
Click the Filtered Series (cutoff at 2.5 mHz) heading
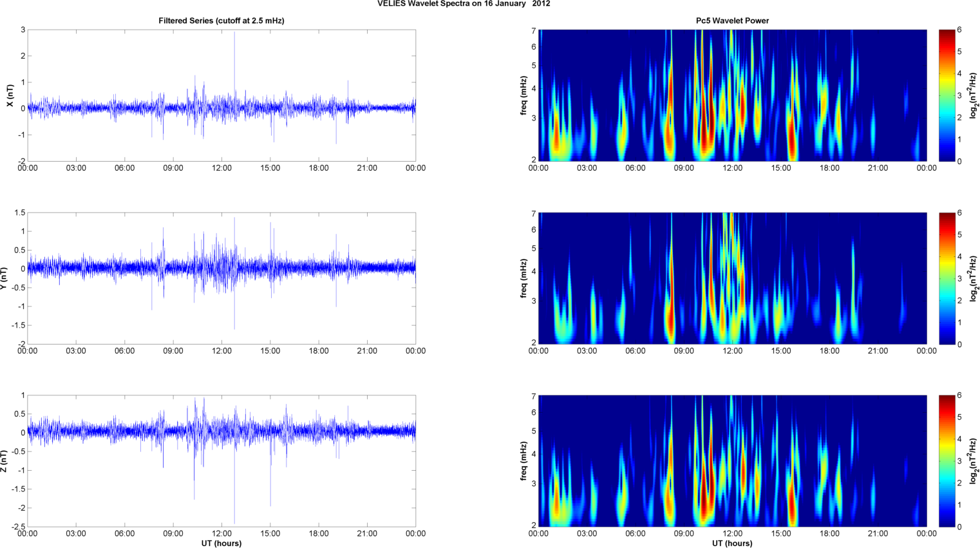[x=221, y=21]
